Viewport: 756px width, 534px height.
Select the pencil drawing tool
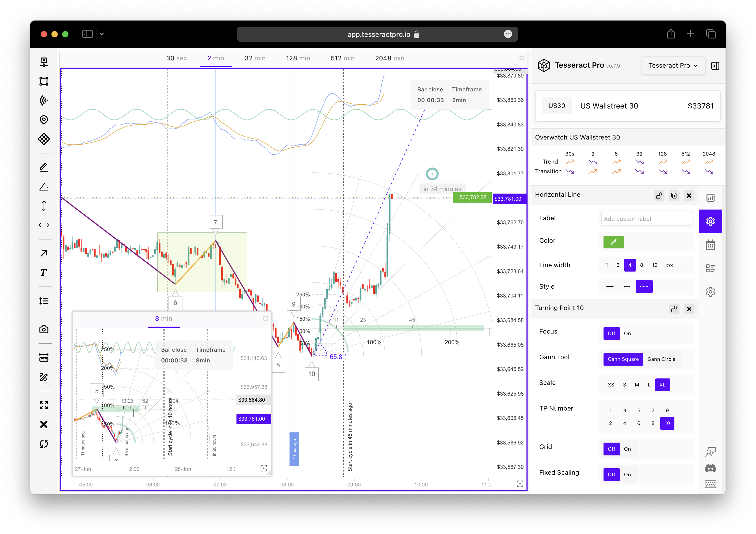(44, 168)
